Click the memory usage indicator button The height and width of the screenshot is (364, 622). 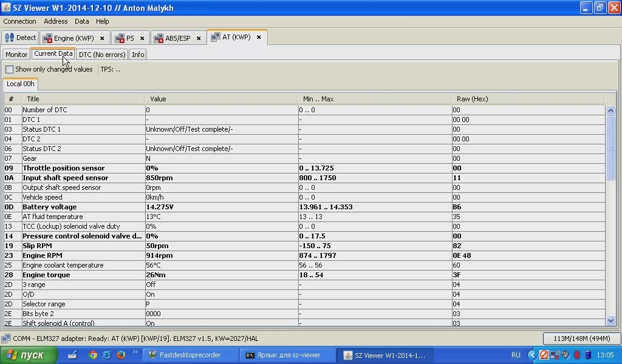pyautogui.click(x=581, y=339)
